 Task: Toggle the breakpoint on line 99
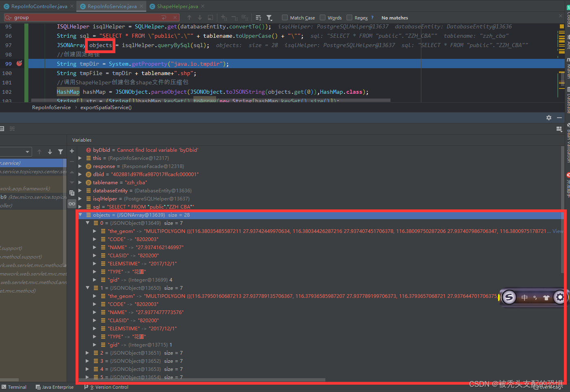[19, 63]
